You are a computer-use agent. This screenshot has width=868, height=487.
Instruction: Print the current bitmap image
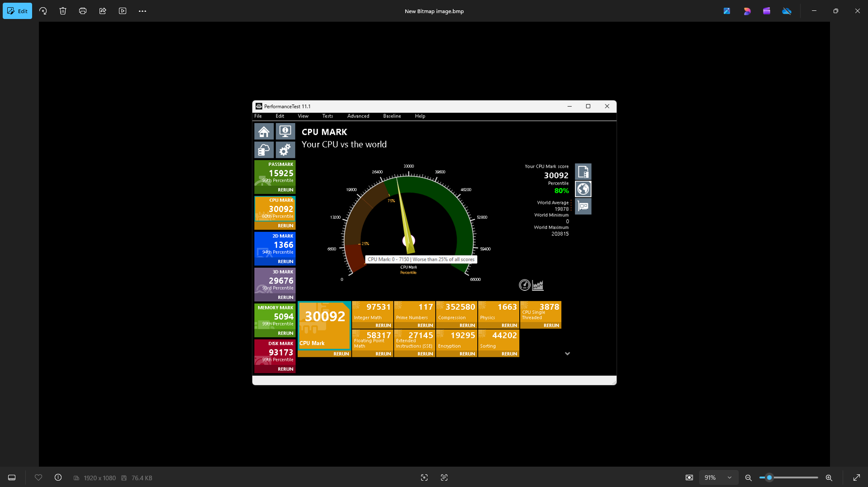pos(83,11)
